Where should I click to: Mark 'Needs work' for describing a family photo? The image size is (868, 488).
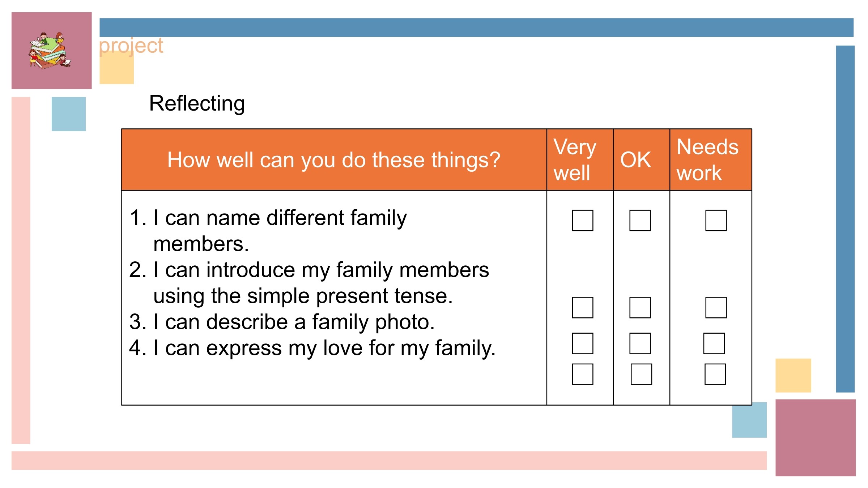[714, 343]
